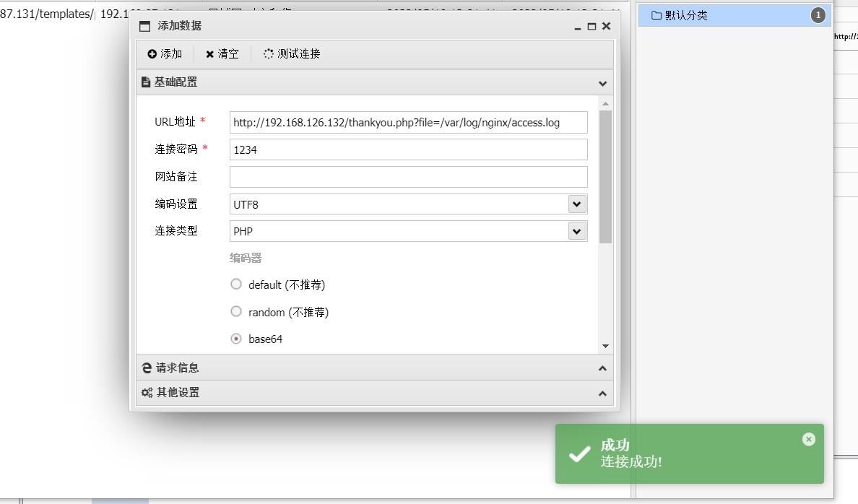Screen dimensions: 858x504
Task: Click the 添加 (add) button in the toolbar
Action: (x=165, y=53)
